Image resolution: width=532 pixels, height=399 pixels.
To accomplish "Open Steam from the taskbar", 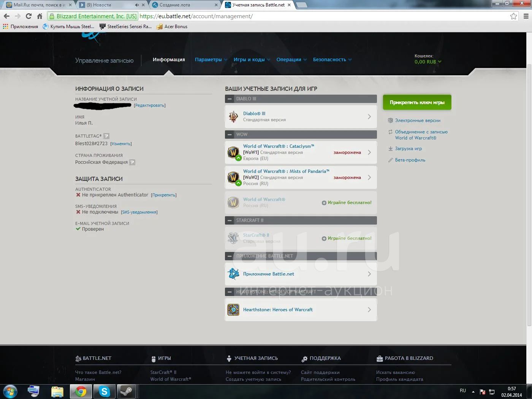I will tap(127, 391).
